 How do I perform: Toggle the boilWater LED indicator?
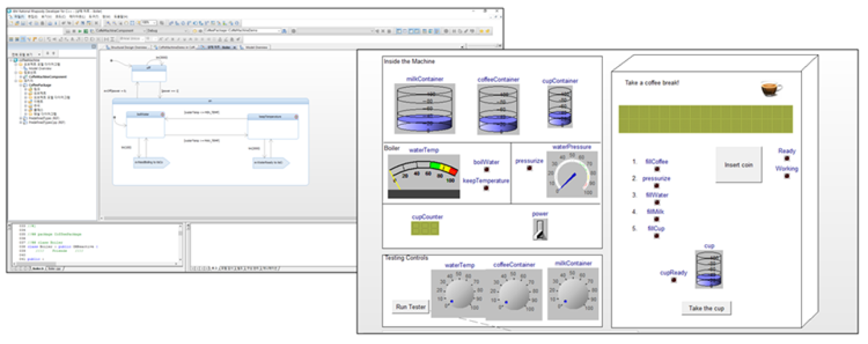point(486,169)
